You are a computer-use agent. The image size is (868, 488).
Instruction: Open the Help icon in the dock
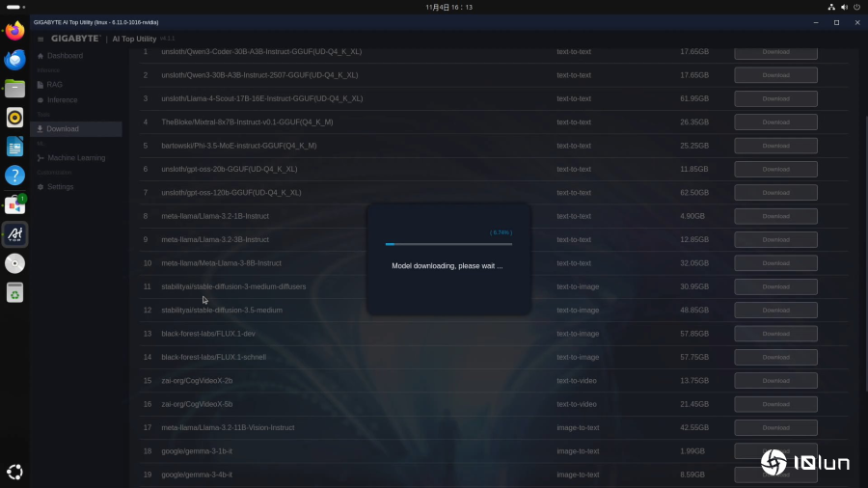coord(14,176)
